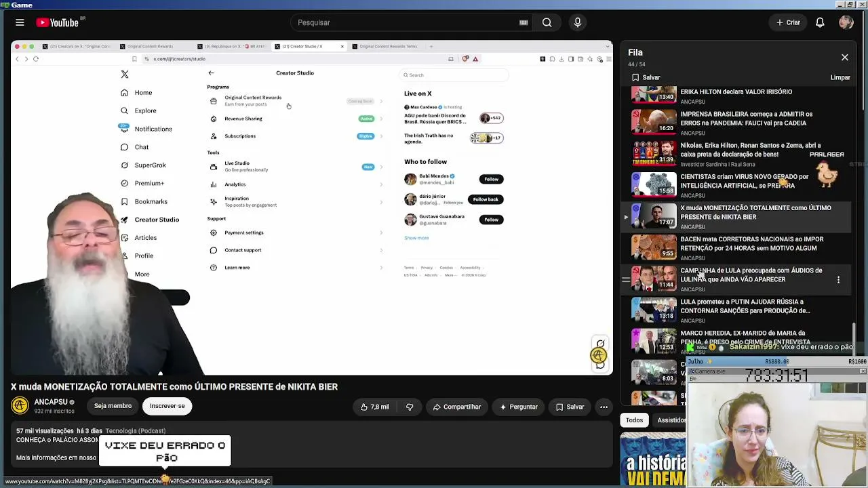Open thumbnail of ERIKA HILTON video
The width and height of the screenshot is (868, 488).
(x=654, y=95)
